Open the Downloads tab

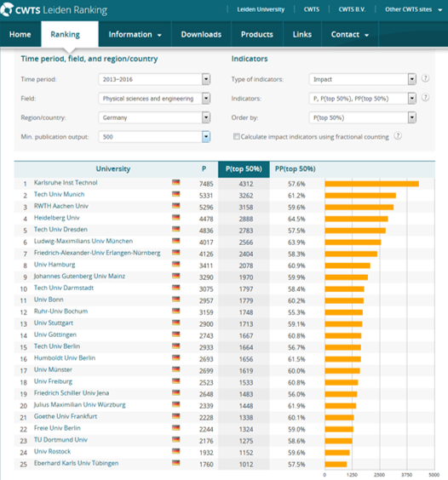pyautogui.click(x=201, y=34)
